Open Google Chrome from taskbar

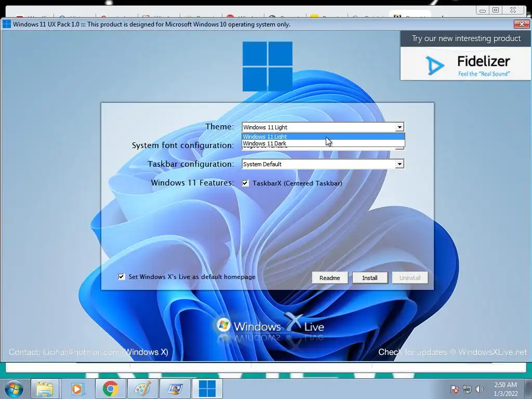pyautogui.click(x=110, y=389)
